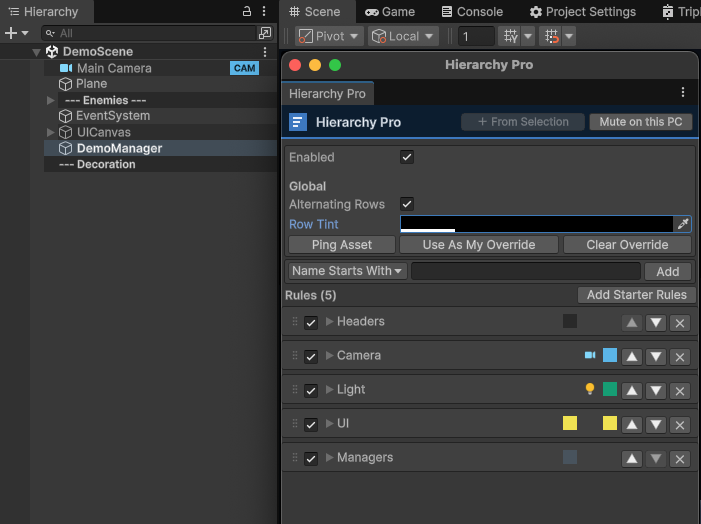Toggle the Enabled checkbox
Viewport: 701px width, 524px height.
407,157
